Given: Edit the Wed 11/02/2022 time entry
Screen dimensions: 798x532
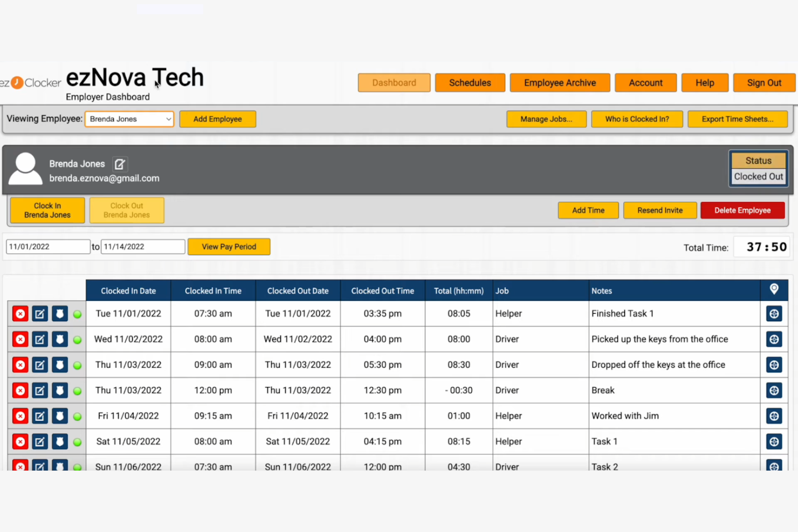Looking at the screenshot, I should (x=40, y=340).
